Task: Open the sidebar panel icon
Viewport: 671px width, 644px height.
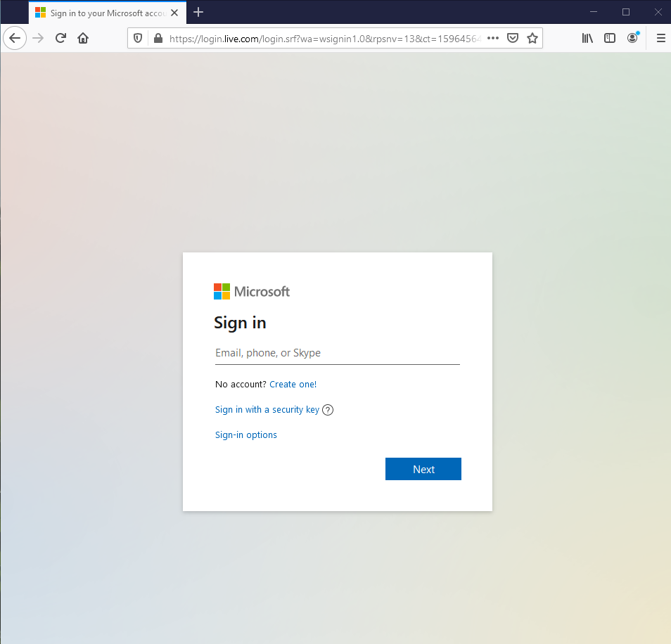Action: point(610,38)
